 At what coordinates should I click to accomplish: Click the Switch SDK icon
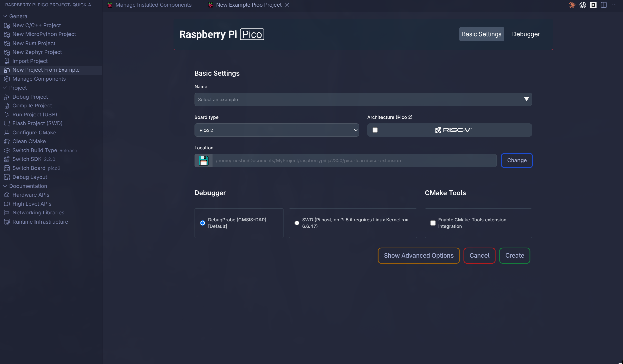pos(7,159)
